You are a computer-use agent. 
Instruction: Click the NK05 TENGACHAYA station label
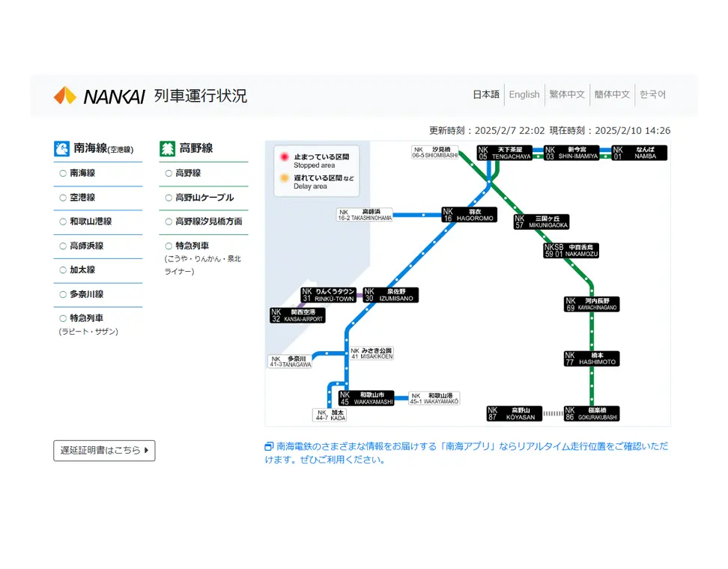pos(505,153)
